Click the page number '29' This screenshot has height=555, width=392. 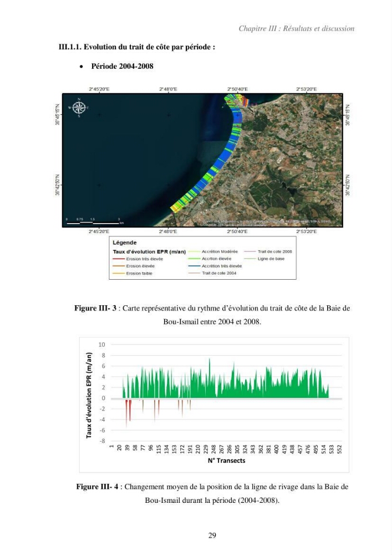click(212, 535)
